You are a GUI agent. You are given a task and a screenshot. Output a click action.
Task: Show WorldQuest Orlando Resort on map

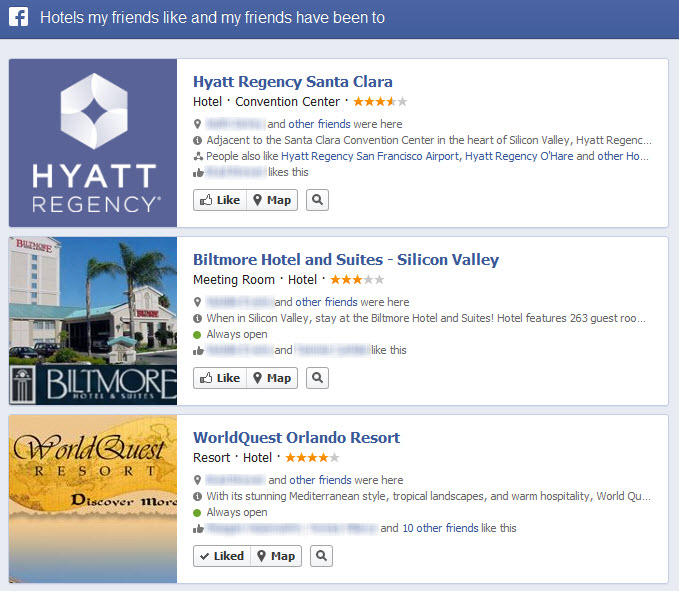276,556
